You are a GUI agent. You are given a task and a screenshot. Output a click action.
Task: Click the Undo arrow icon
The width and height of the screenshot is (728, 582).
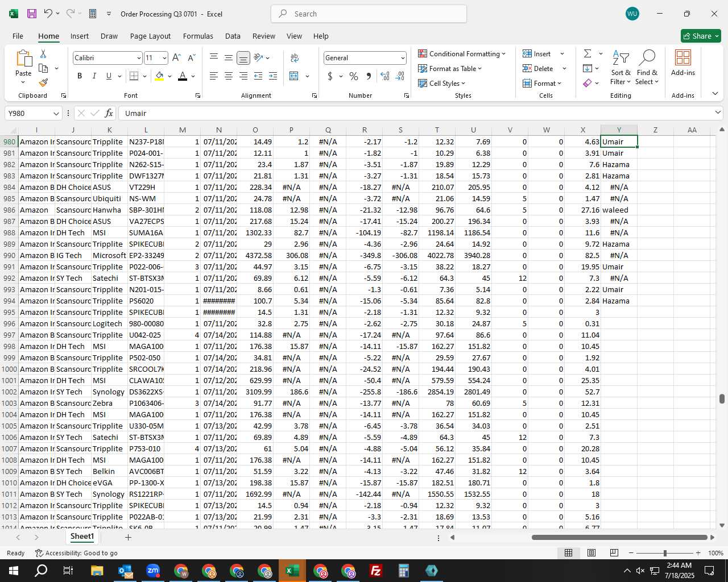pos(48,14)
